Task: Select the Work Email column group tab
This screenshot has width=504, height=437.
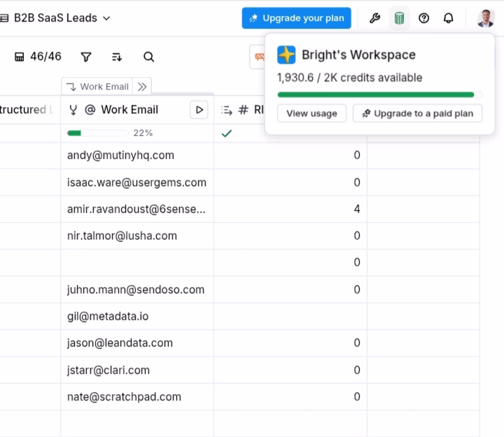Action: [x=98, y=86]
